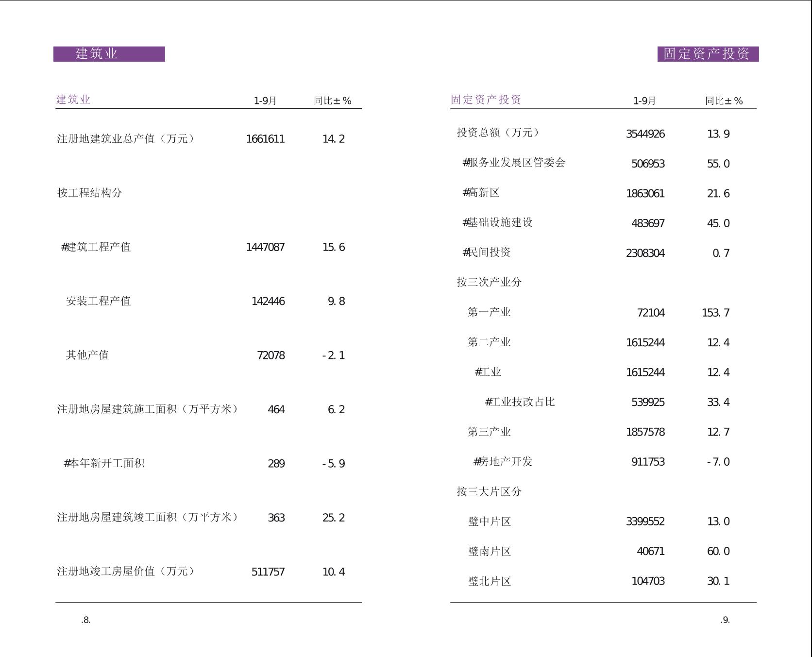Select value 511757

268,572
